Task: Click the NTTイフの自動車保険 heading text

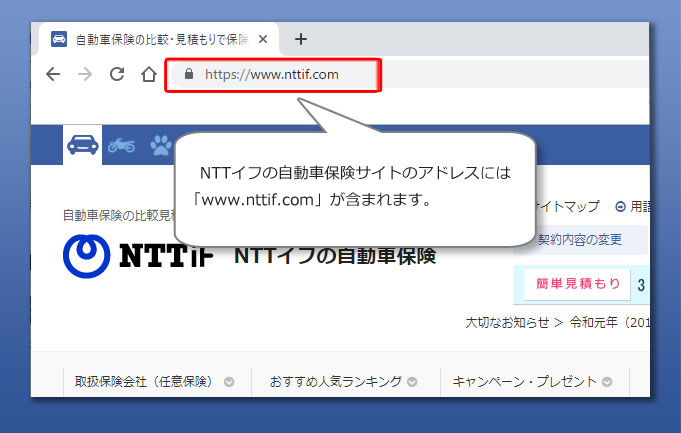Action: pyautogui.click(x=335, y=256)
